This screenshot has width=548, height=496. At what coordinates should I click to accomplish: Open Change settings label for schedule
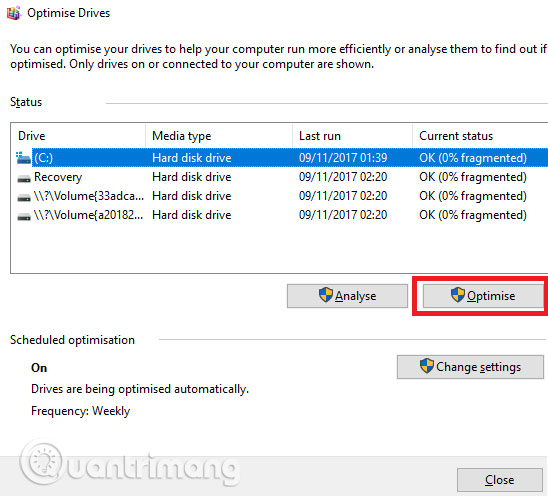pyautogui.click(x=478, y=367)
